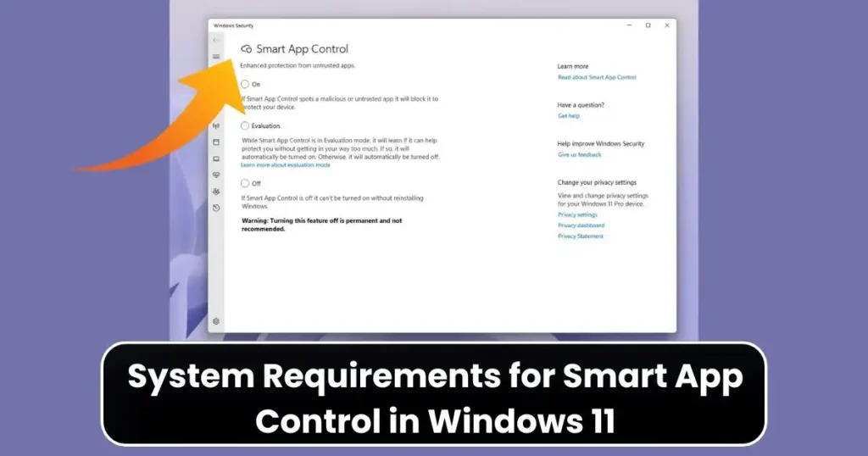The width and height of the screenshot is (868, 456).
Task: Select the Evaluation radio button
Action: (245, 125)
